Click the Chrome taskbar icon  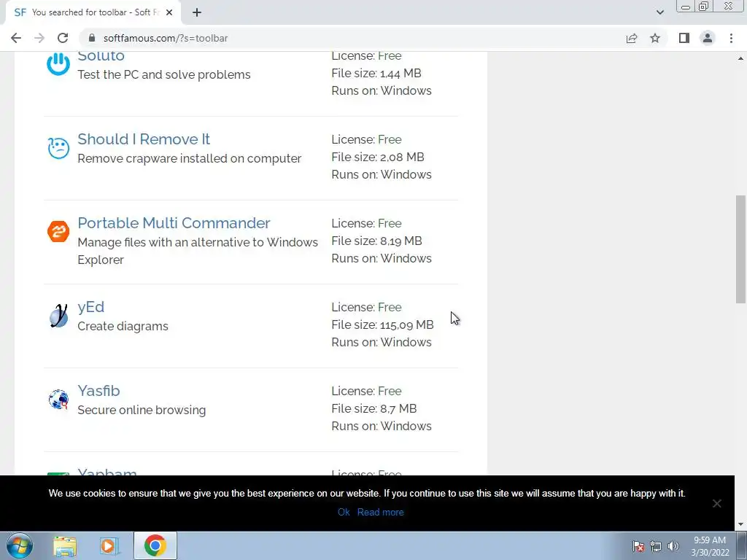coord(155,545)
